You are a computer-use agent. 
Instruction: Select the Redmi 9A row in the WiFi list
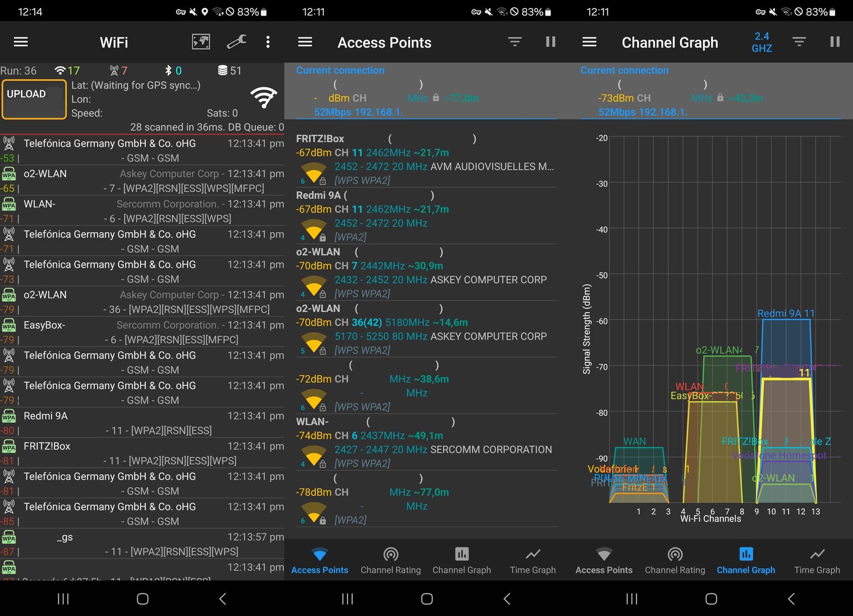[142, 423]
